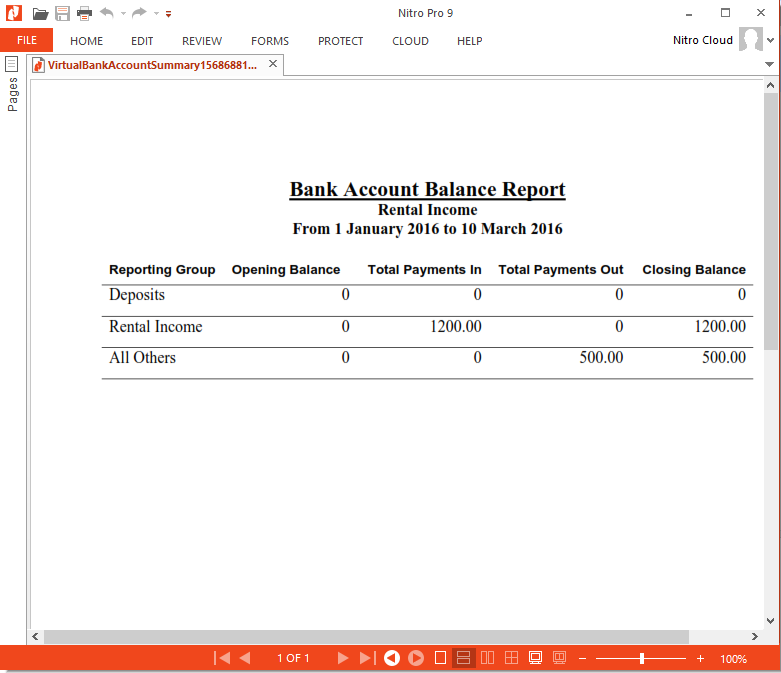Image resolution: width=781 pixels, height=673 pixels.
Task: Select continuous page view
Action: 463,658
